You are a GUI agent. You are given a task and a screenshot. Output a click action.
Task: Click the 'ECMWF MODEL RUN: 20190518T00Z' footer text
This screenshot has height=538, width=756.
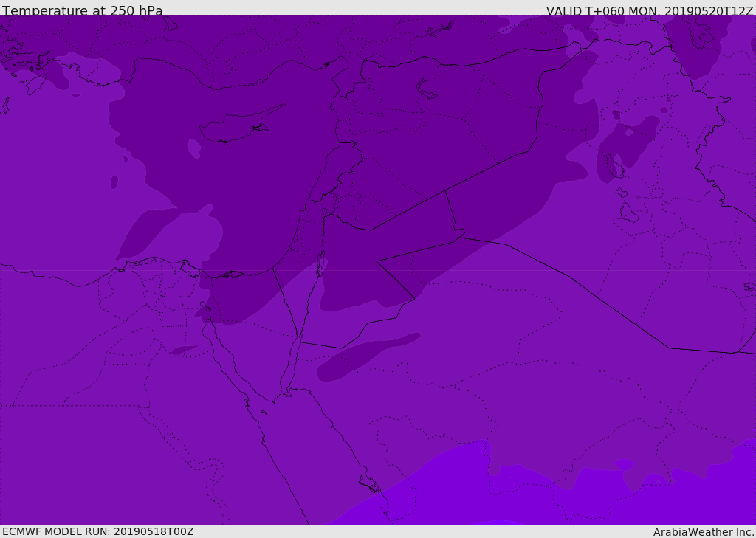point(98,531)
